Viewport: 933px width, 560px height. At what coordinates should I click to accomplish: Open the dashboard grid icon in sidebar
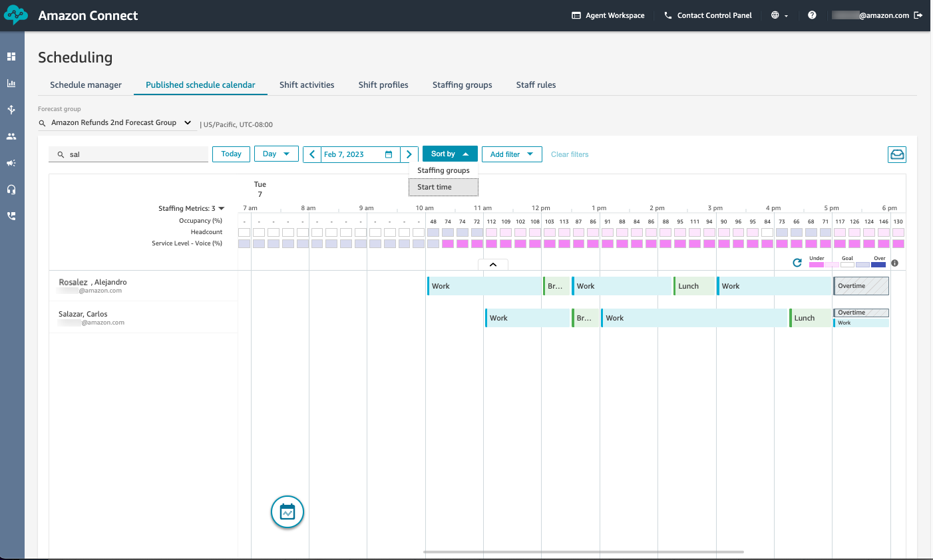point(11,57)
